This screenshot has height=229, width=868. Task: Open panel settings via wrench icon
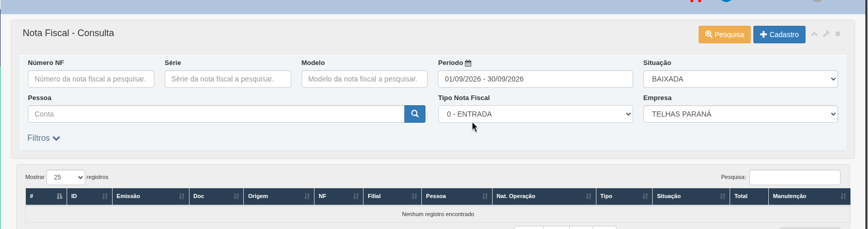click(x=826, y=34)
